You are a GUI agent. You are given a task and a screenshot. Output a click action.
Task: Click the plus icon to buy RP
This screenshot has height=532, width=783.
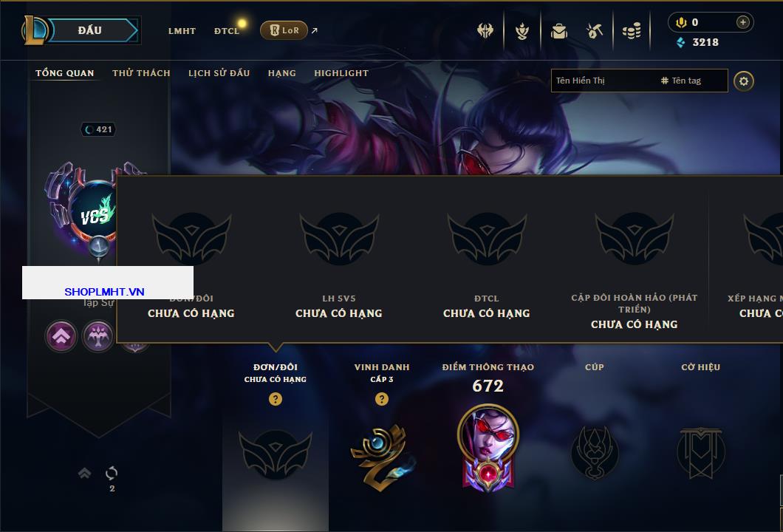click(x=743, y=22)
